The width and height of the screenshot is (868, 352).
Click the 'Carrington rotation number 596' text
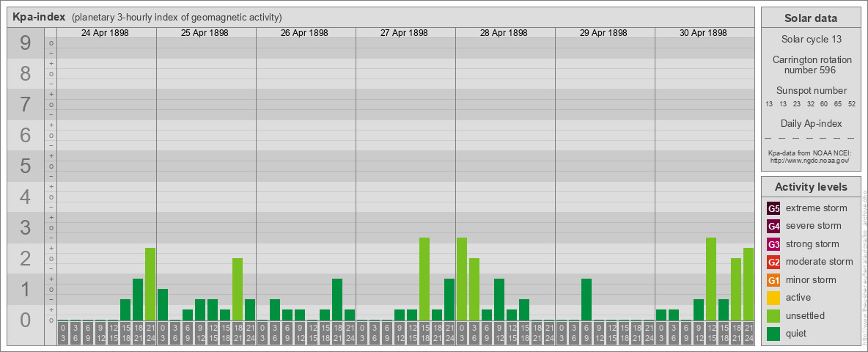812,65
